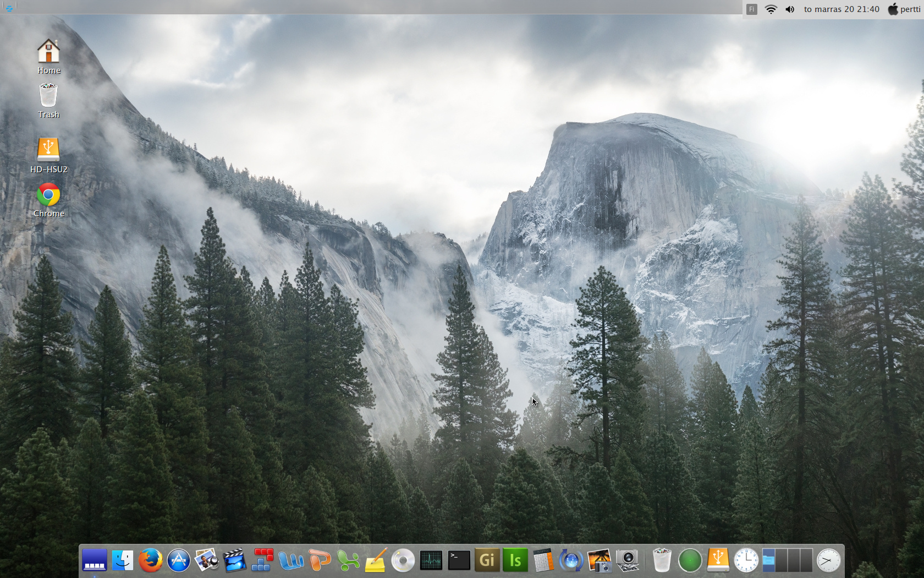Viewport: 924px width, 578px height.
Task: Launch Firefox from the dock
Action: tap(150, 560)
